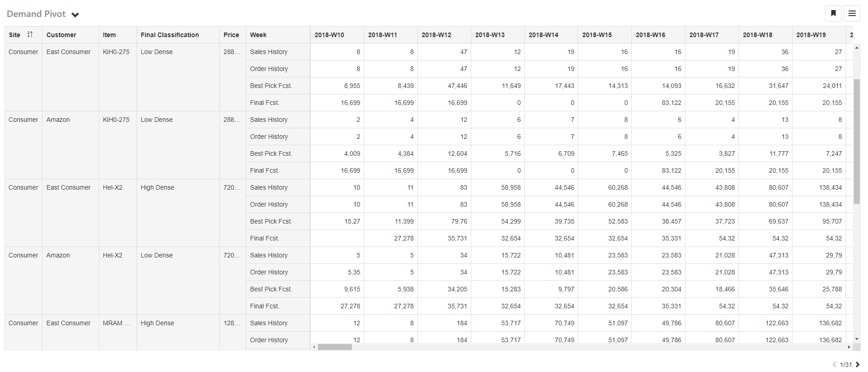868x372 pixels.
Task: Click the horizontal scrollbar thumb
Action: point(335,347)
